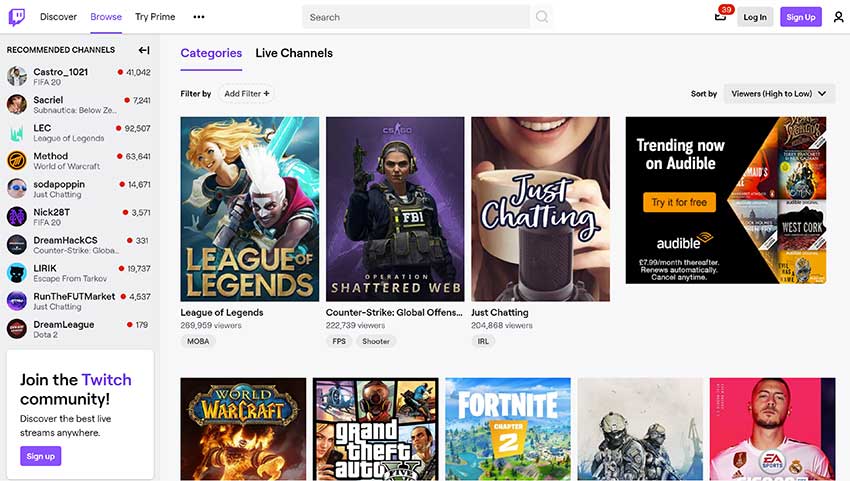The height and width of the screenshot is (481, 850).
Task: Click the Twitch logo home icon
Action: [17, 17]
